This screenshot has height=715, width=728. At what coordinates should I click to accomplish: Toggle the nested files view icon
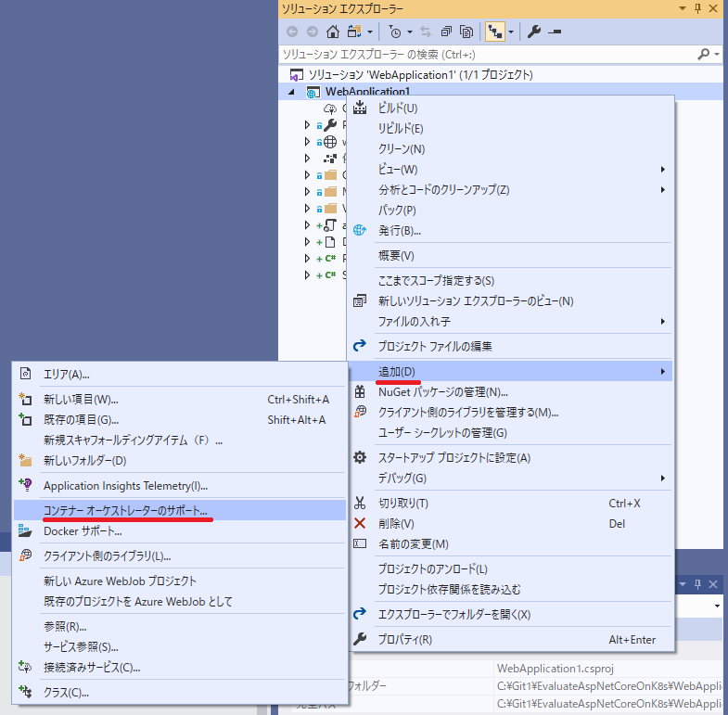click(496, 32)
